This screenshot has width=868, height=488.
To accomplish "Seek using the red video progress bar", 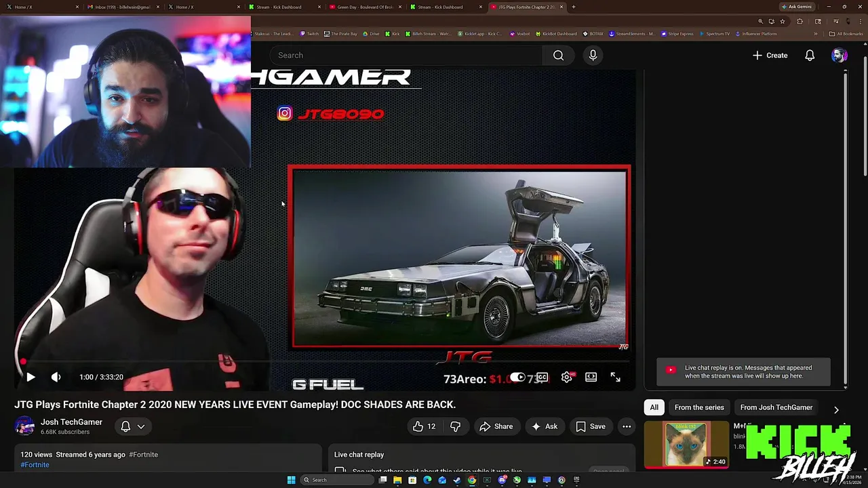I will [x=325, y=363].
